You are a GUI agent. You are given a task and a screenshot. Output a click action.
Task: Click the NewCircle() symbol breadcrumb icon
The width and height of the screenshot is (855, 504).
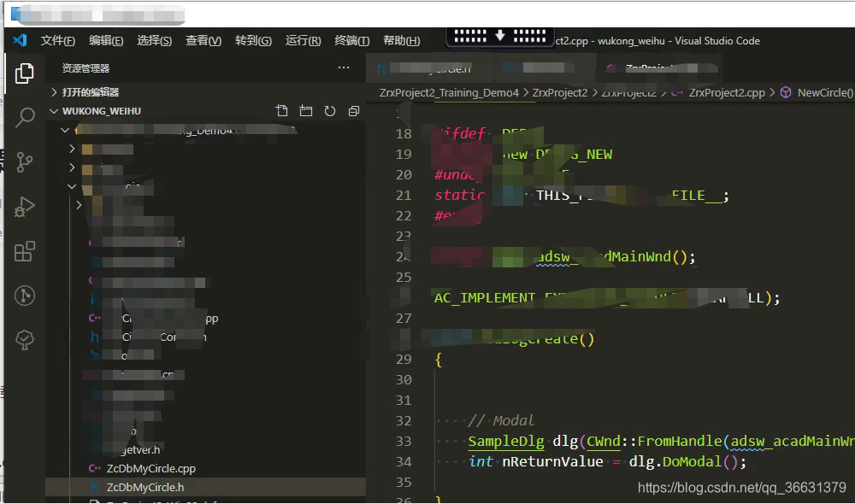pyautogui.click(x=786, y=92)
